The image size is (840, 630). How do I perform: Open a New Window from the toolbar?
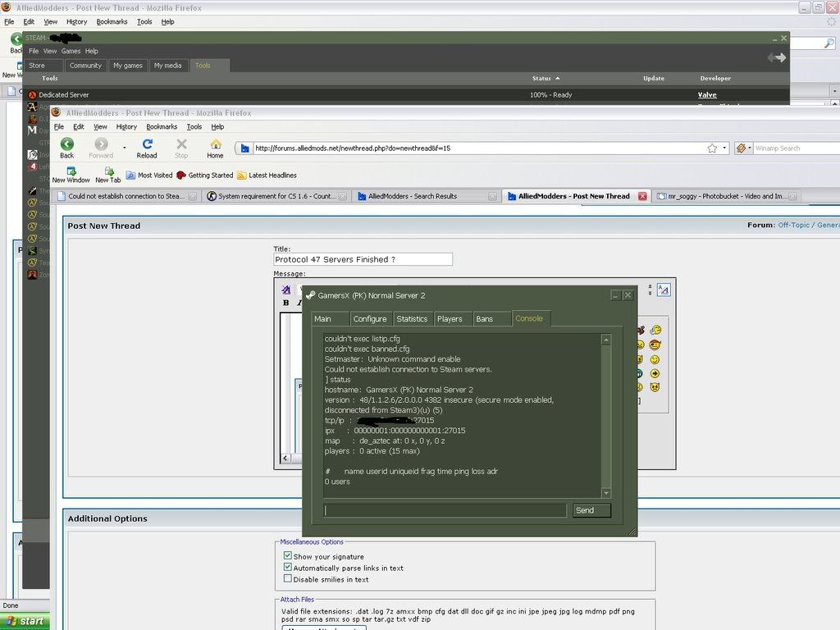click(71, 176)
